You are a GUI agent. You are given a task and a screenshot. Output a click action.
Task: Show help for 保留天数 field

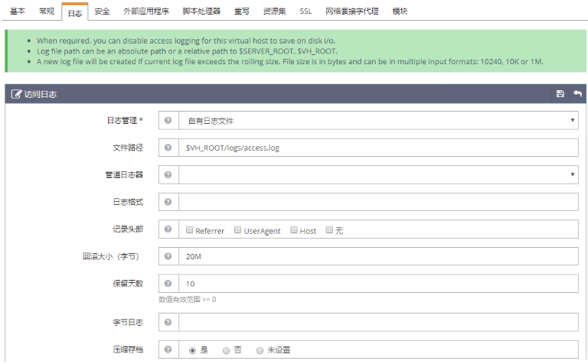[168, 283]
